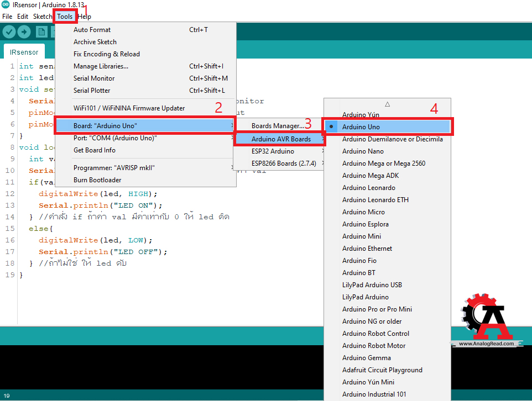Click the New sketch toolbar icon
The width and height of the screenshot is (532, 401).
coord(41,32)
